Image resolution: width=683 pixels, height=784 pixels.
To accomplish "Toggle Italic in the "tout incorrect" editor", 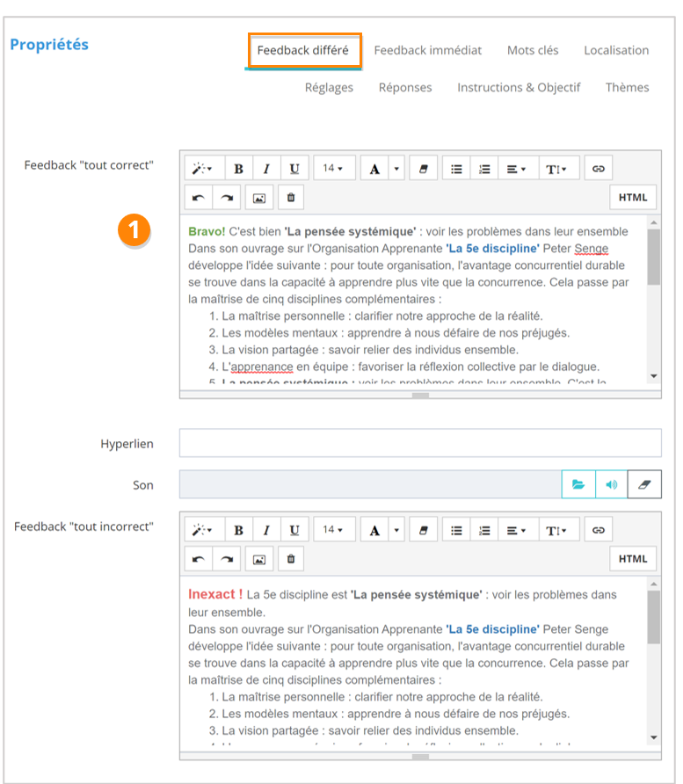I will (x=266, y=530).
